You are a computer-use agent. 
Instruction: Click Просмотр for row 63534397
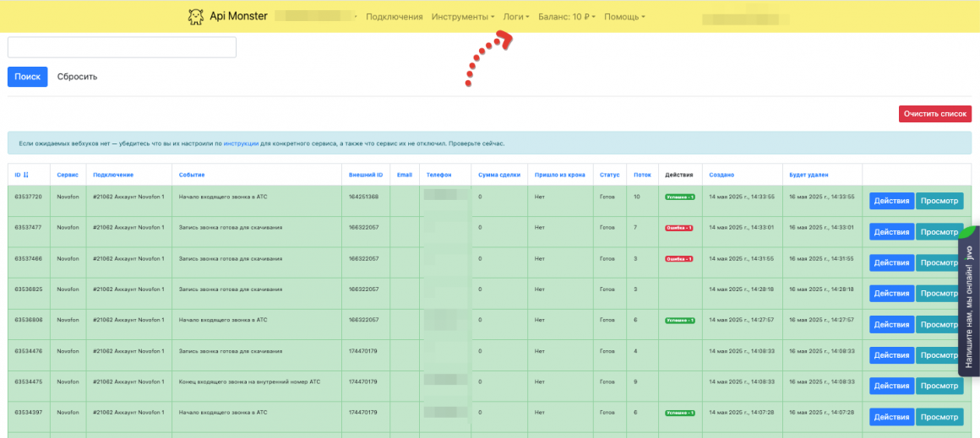point(939,417)
